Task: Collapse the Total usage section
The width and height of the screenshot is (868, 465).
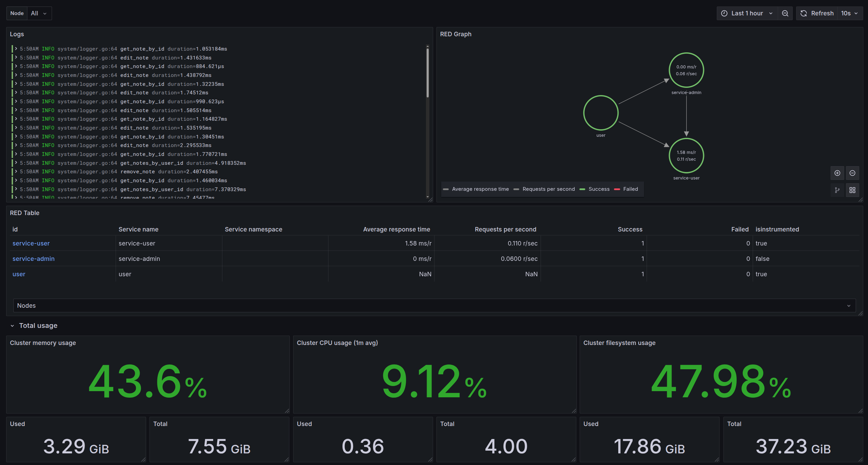Action: click(12, 325)
